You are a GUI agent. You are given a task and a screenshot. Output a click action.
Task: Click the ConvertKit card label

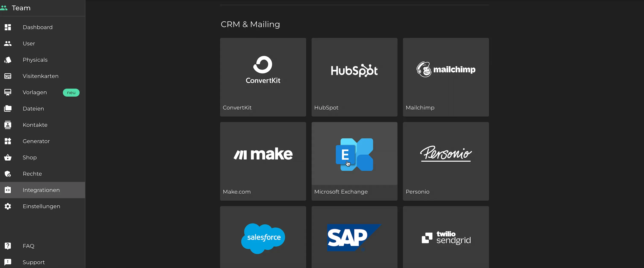tap(237, 107)
